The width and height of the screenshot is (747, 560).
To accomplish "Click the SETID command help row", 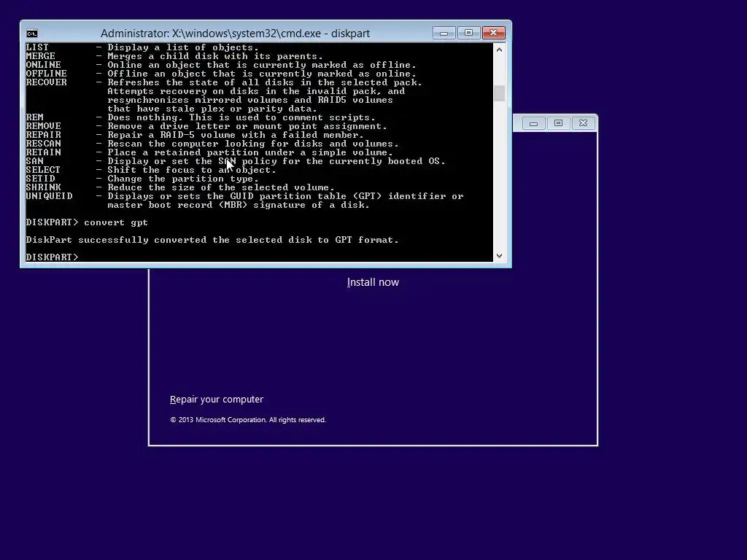I will point(142,179).
